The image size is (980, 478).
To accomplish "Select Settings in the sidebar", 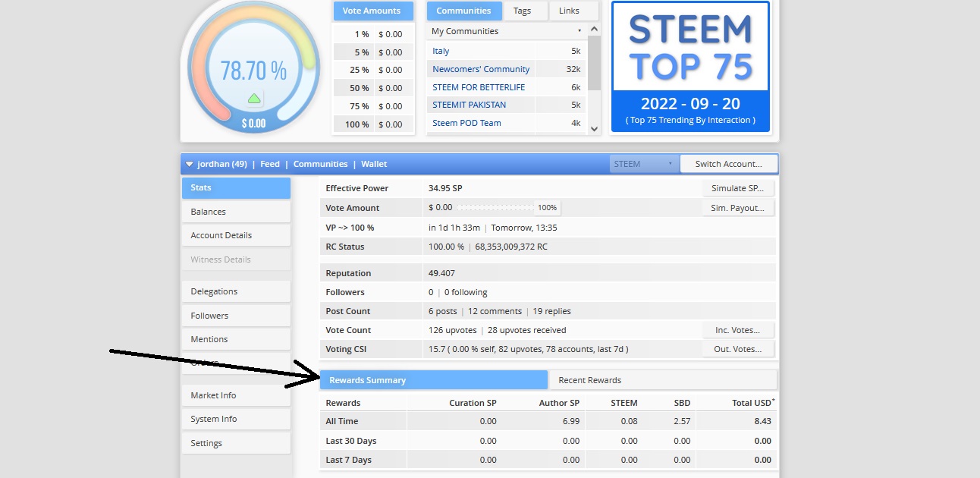I will tap(236, 443).
